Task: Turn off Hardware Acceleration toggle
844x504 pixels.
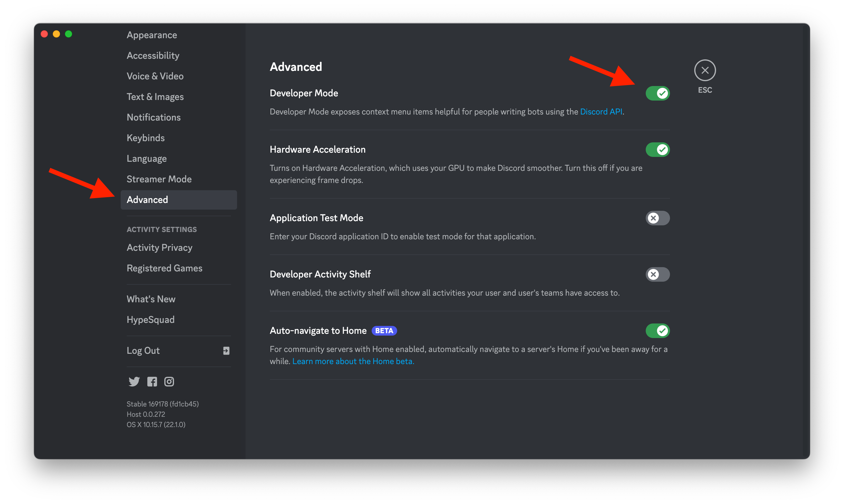Action: click(x=657, y=149)
